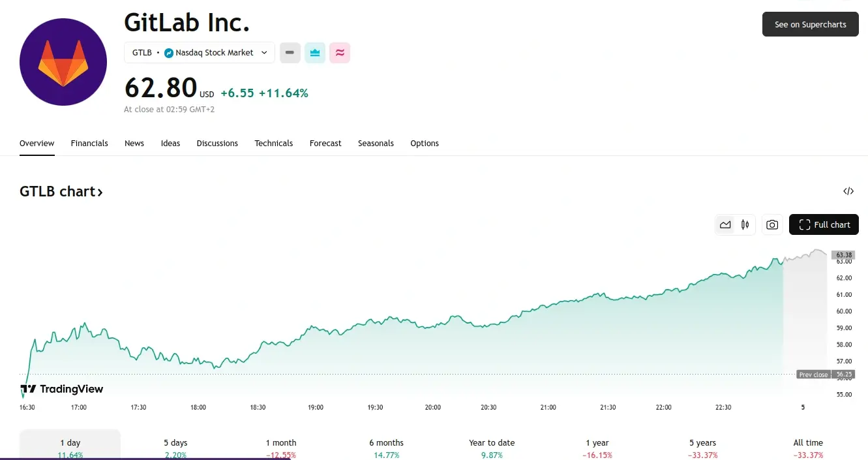This screenshot has width=868, height=460.
Task: Click the gray minus badge icon
Action: (x=290, y=53)
